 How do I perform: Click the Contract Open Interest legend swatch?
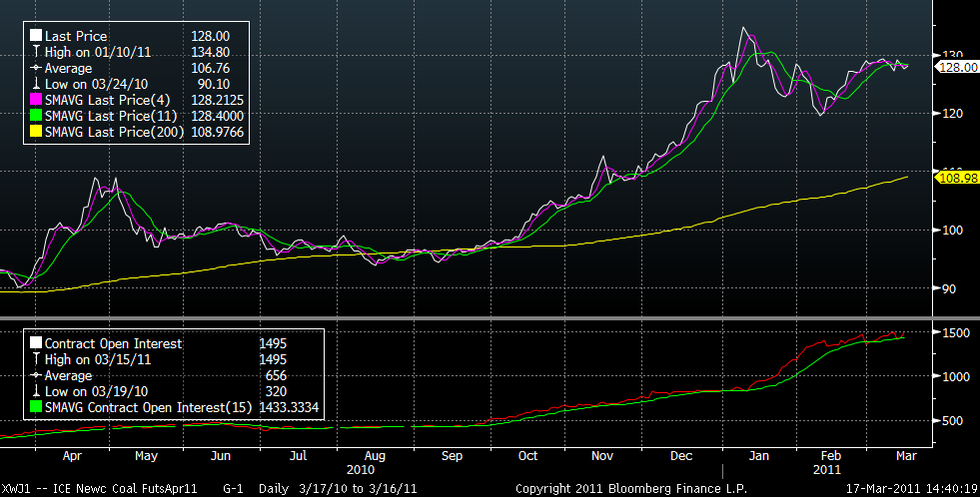(x=36, y=343)
